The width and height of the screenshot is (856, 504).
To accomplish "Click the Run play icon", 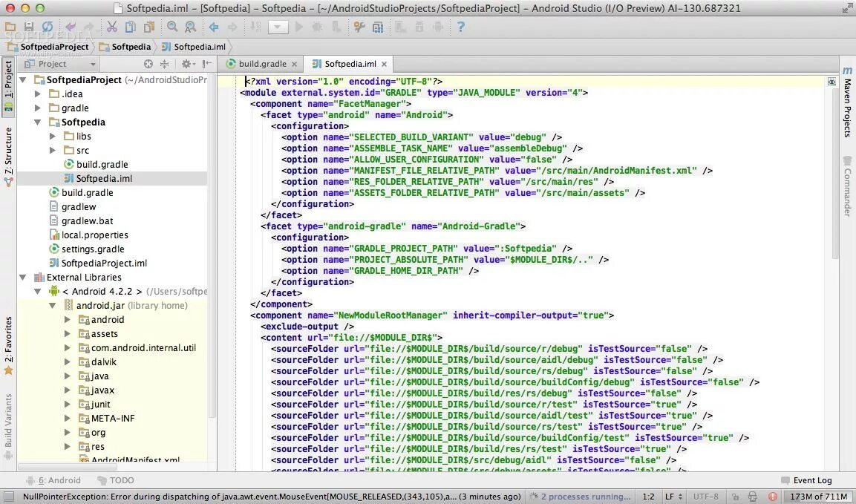I will pyautogui.click(x=298, y=27).
